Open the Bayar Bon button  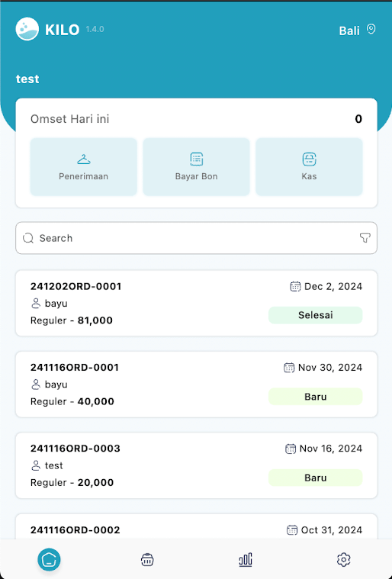(196, 167)
